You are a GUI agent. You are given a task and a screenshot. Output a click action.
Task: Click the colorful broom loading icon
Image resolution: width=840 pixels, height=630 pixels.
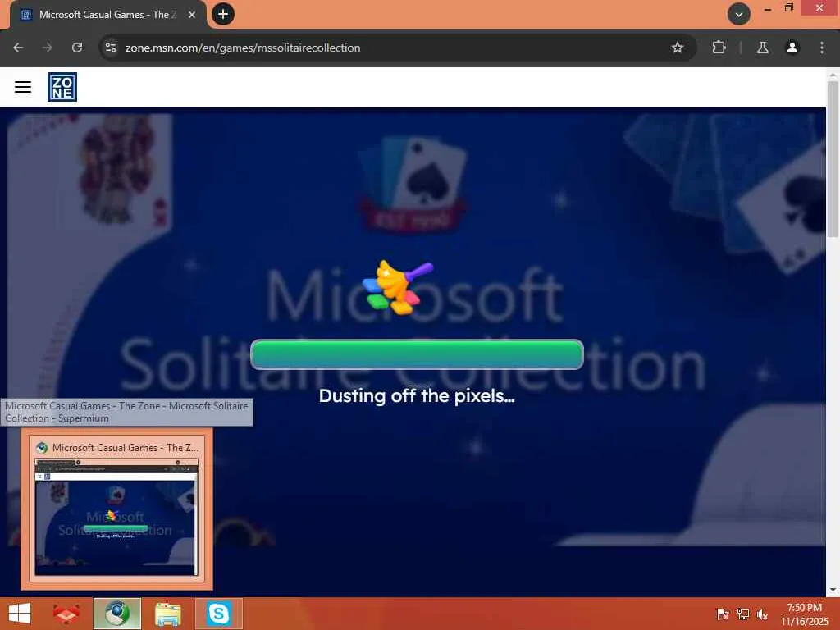pos(398,286)
